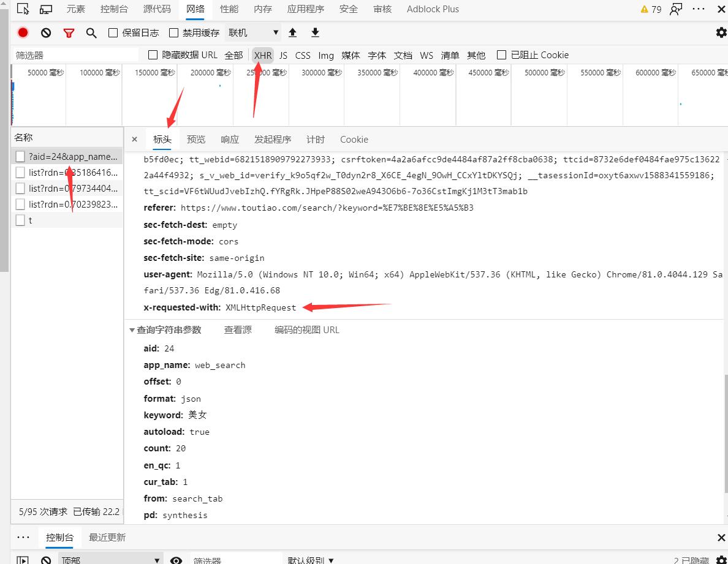Open network settings gear icon
Screen dimensions: 728x564
point(721,32)
